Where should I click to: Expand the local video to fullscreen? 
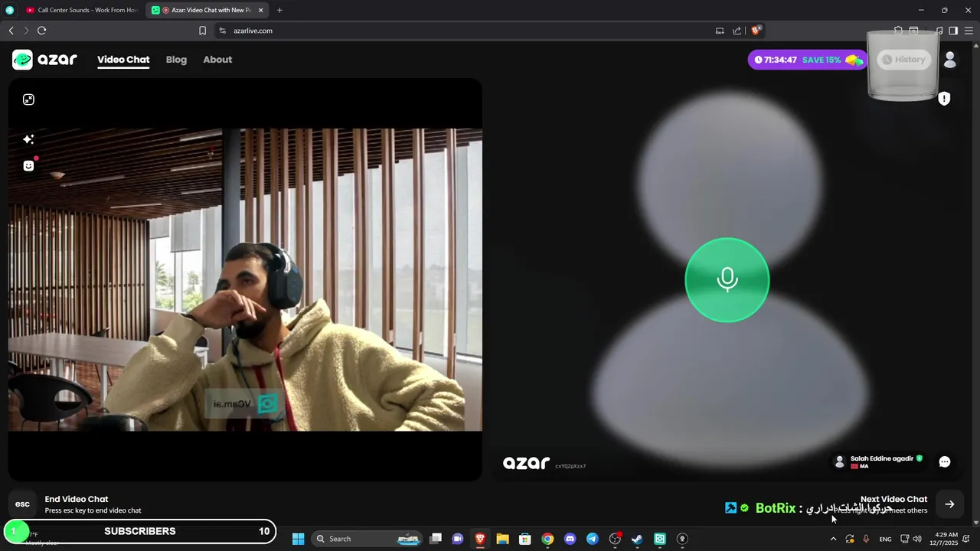coord(28,99)
